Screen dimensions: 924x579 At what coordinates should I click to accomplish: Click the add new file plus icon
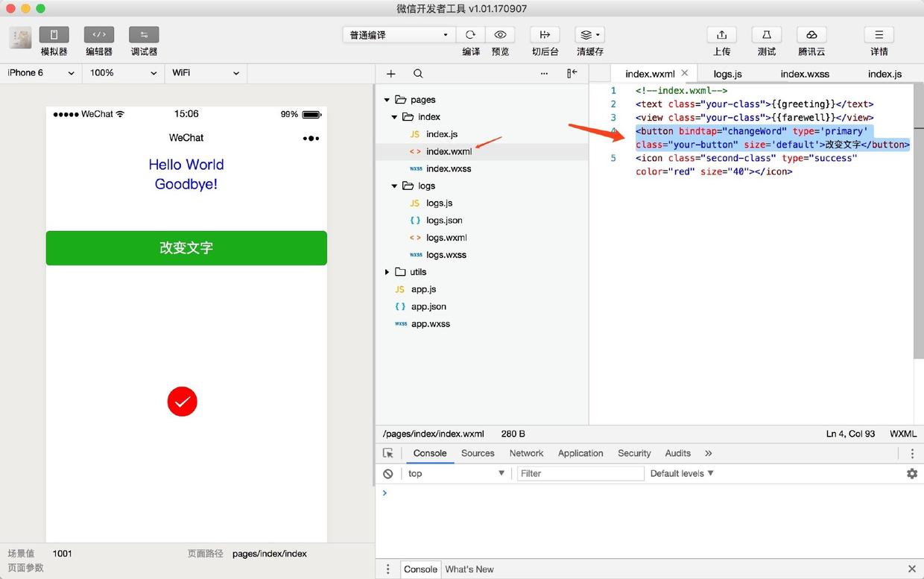(x=391, y=74)
